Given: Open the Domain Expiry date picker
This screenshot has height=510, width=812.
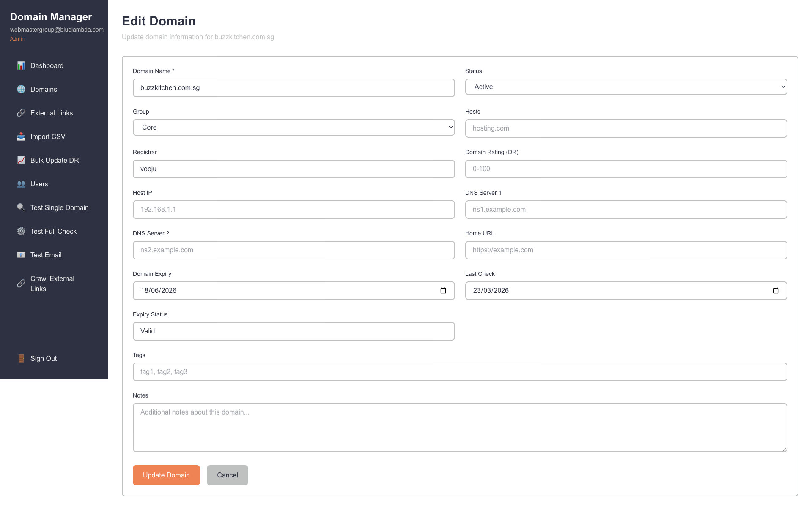Looking at the screenshot, I should coord(443,290).
